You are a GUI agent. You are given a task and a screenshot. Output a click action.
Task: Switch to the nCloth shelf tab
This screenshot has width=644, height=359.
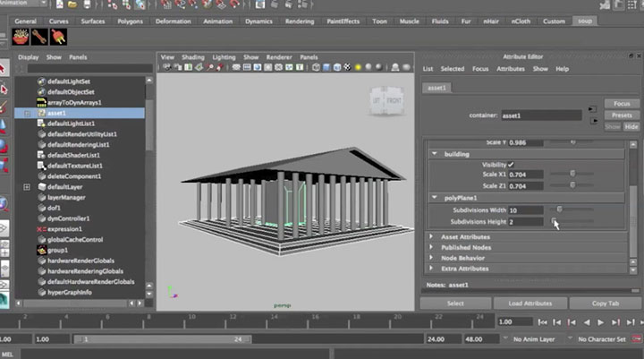(521, 21)
